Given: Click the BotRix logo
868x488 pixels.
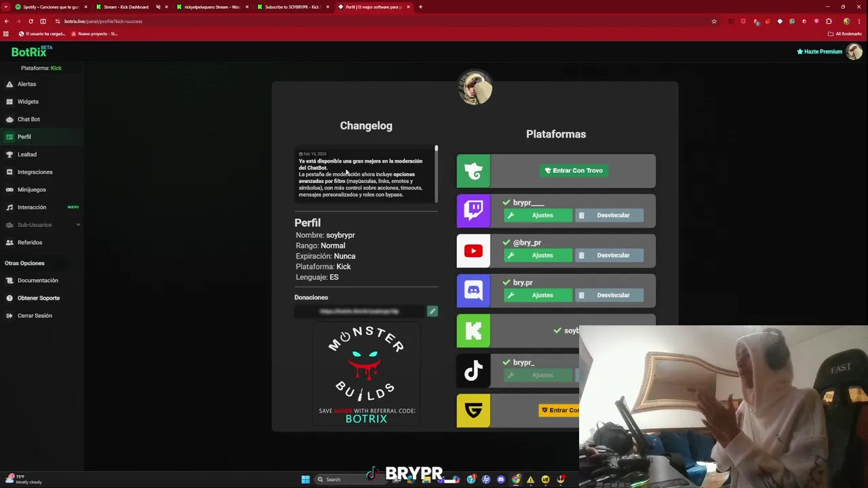Looking at the screenshot, I should [31, 52].
